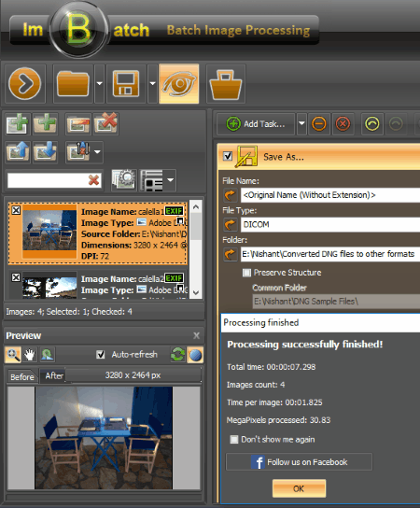
Task: Expand the dropdown next to the floppy disk icon
Action: (152, 84)
